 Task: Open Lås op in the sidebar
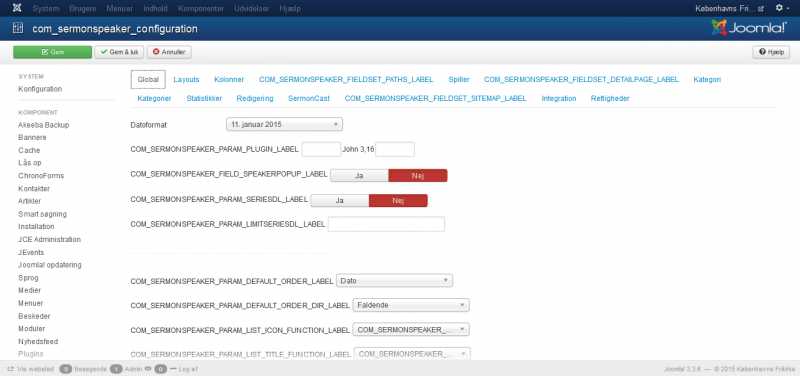pyautogui.click(x=30, y=163)
